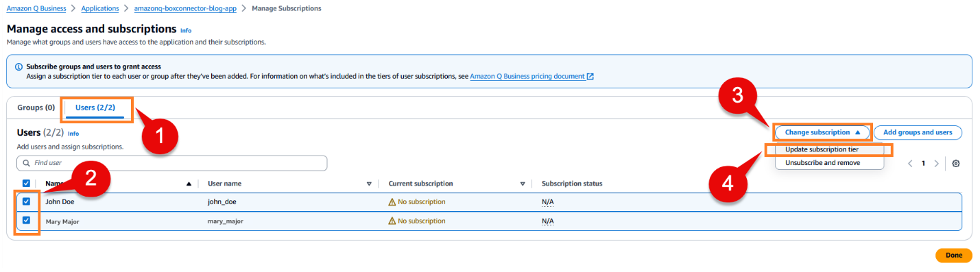Click N/A status in Mary Major's row
This screenshot has width=980, height=272.
[x=548, y=221]
